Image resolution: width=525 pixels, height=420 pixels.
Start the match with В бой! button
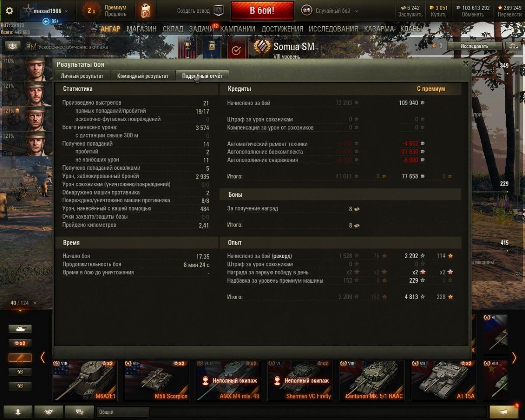(262, 11)
